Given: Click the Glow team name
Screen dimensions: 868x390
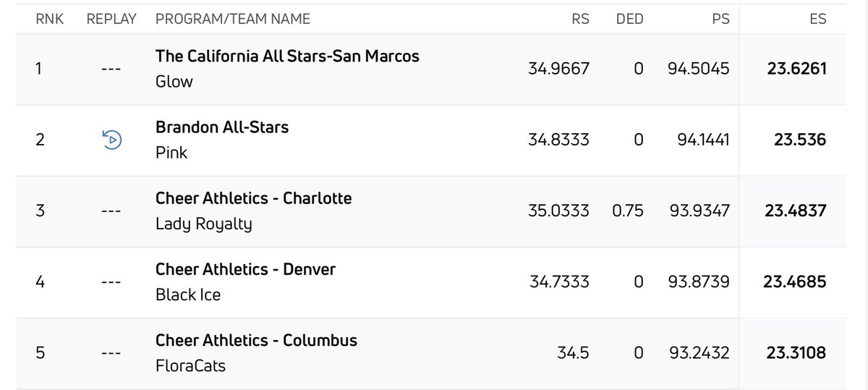Looking at the screenshot, I should click(x=174, y=81).
